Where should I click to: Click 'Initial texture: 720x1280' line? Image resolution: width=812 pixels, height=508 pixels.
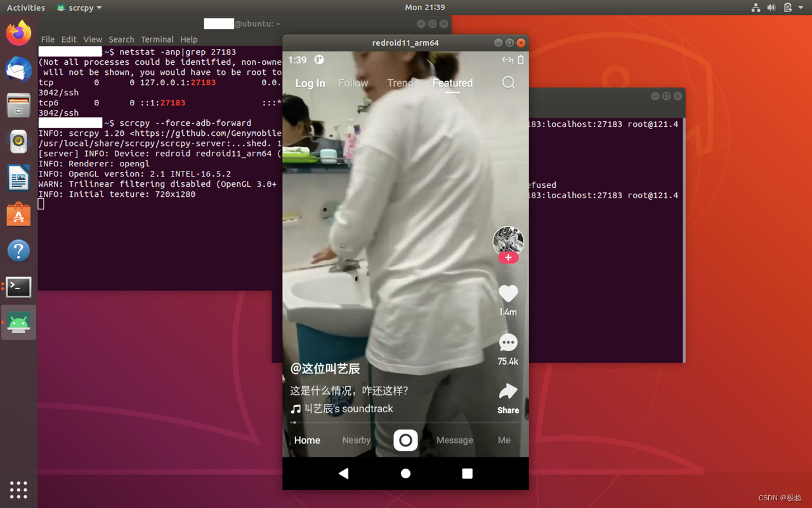pyautogui.click(x=117, y=194)
